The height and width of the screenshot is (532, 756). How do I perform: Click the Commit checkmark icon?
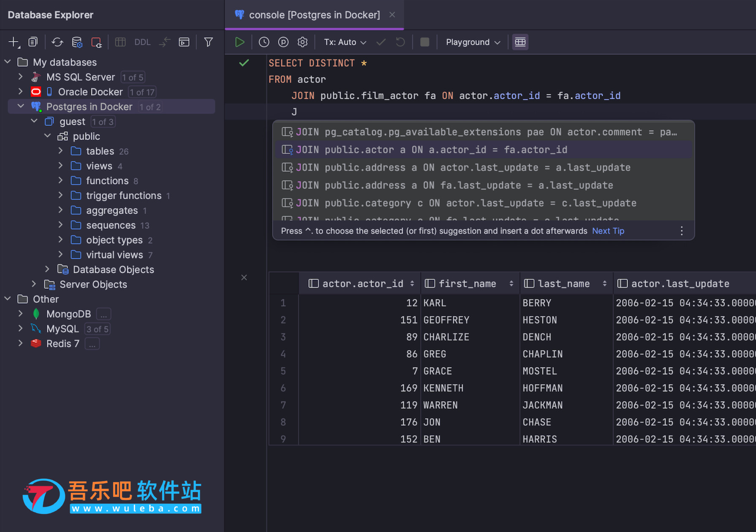(381, 42)
